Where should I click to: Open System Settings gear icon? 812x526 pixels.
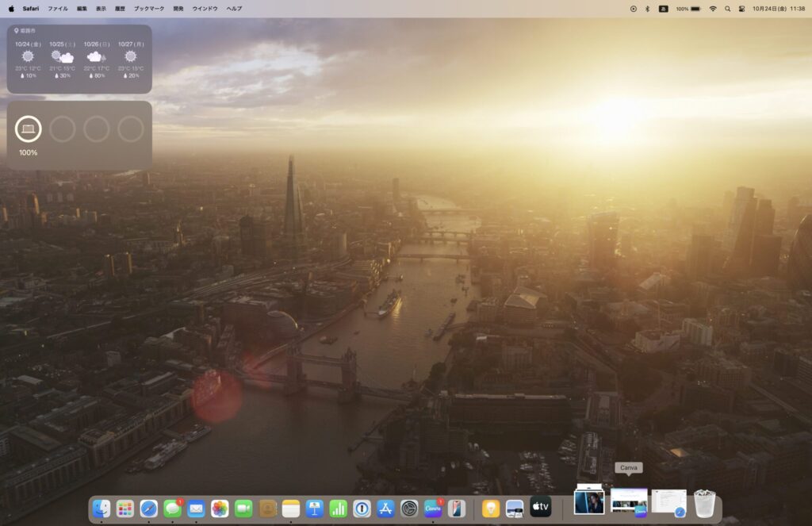point(409,509)
